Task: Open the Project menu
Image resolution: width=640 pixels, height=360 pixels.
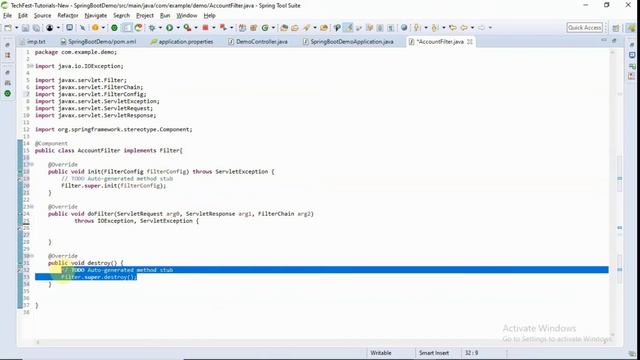Action: tap(145, 16)
